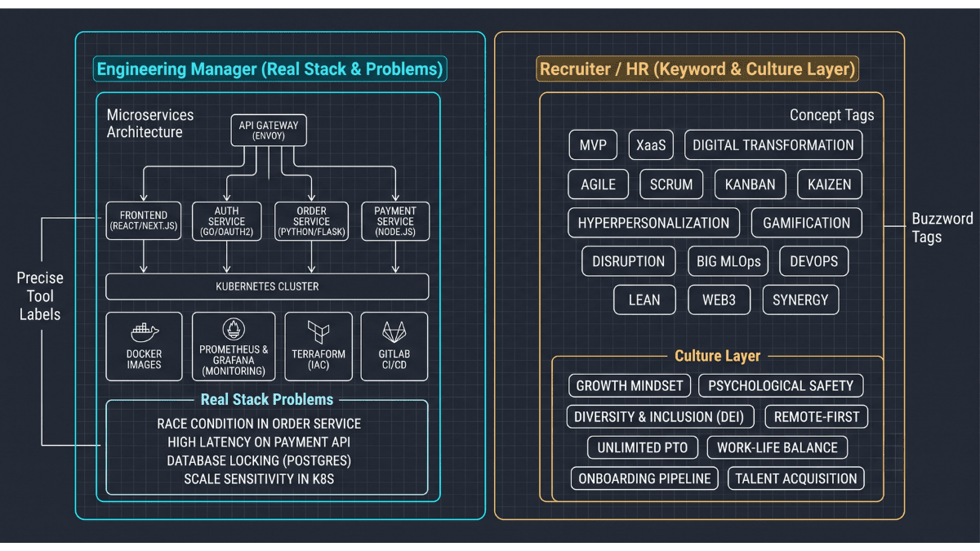Select the API Gateway (Envoy) box
This screenshot has height=551, width=980.
pos(269,130)
